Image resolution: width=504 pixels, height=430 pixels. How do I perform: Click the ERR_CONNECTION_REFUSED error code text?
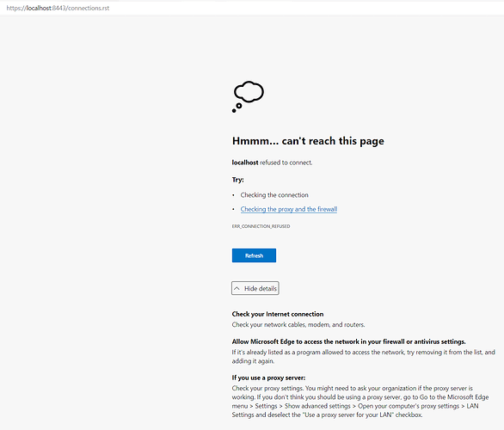pyautogui.click(x=261, y=226)
